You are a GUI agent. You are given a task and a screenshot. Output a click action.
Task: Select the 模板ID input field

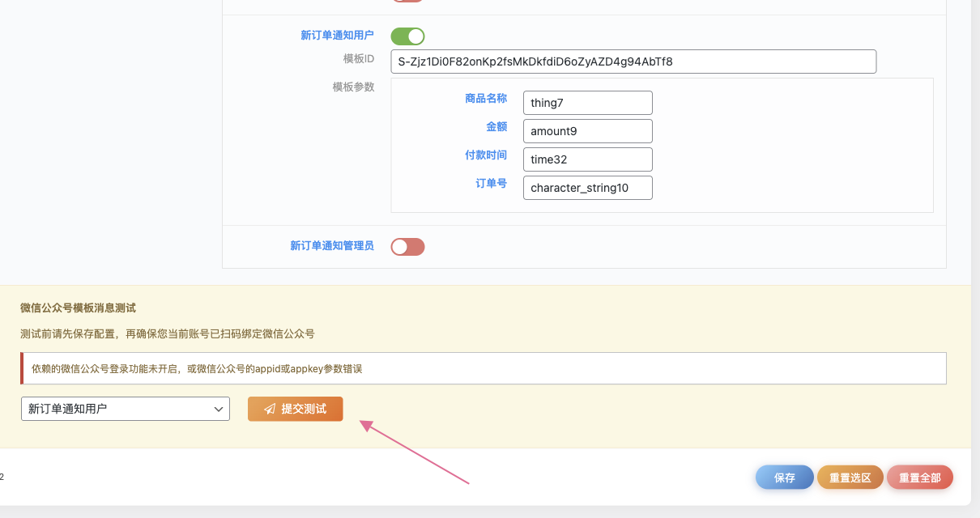click(x=633, y=61)
